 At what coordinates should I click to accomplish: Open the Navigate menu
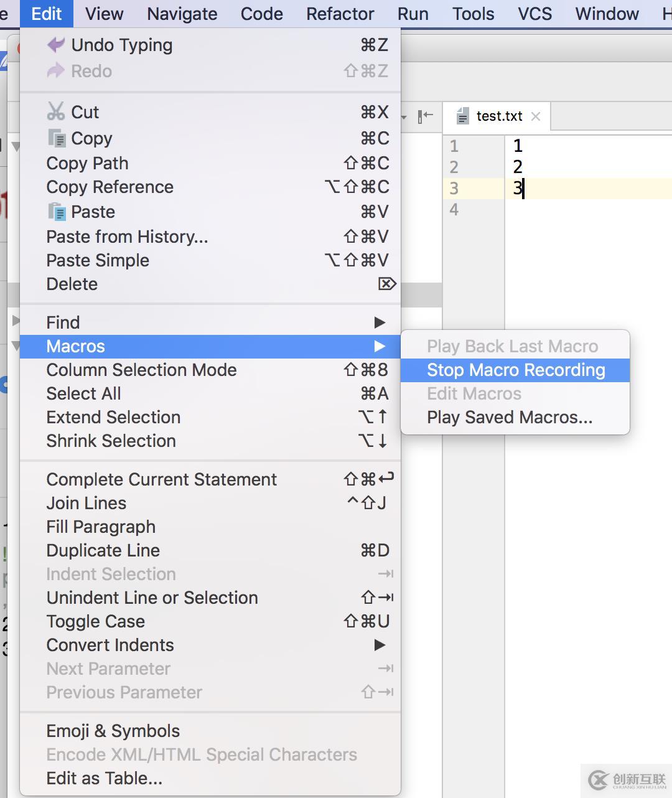182,14
